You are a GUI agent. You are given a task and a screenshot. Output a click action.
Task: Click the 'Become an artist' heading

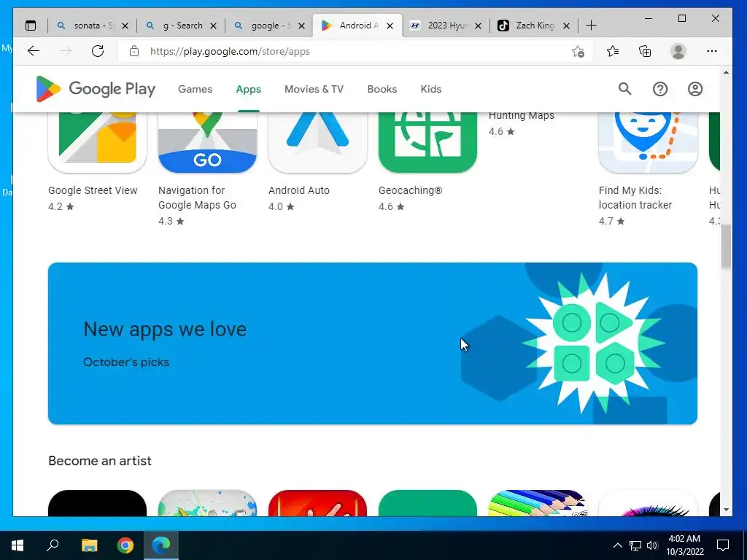tap(99, 461)
